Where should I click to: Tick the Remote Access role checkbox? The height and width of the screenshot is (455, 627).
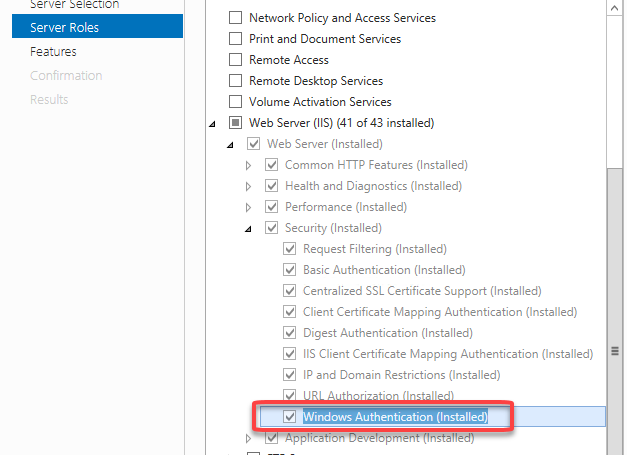coord(236,60)
